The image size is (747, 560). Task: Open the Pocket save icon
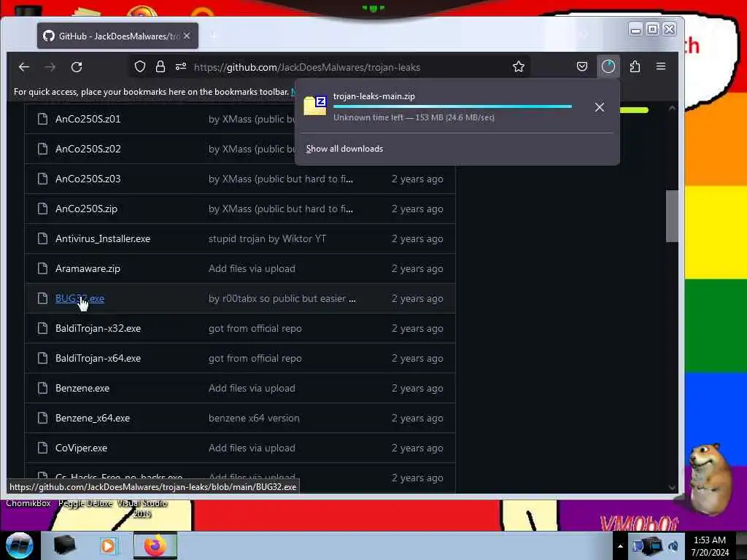[581, 66]
